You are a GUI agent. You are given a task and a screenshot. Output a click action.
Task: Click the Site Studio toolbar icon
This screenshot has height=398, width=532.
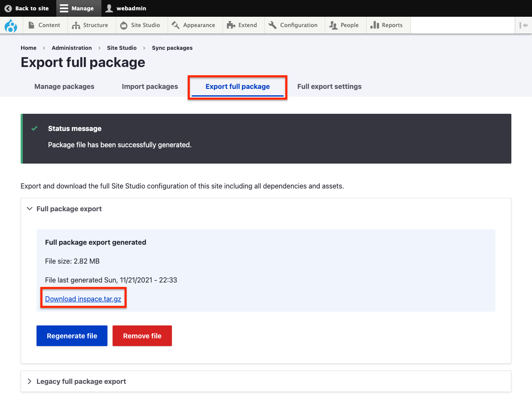point(124,25)
